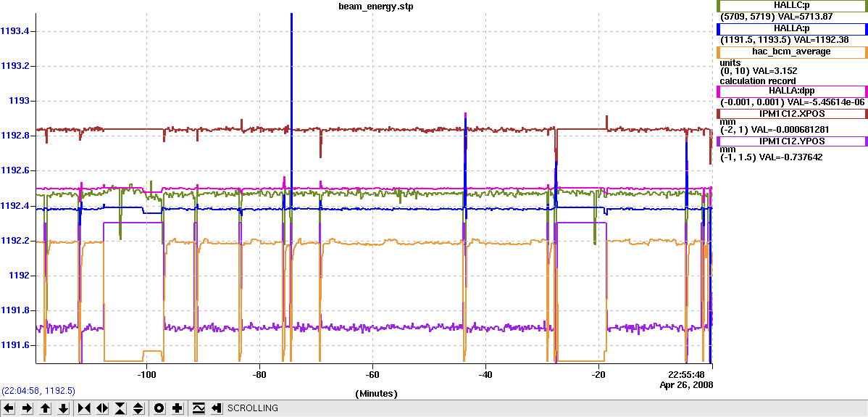Zoom in horizontally with the inward-triangles icon

point(84,408)
